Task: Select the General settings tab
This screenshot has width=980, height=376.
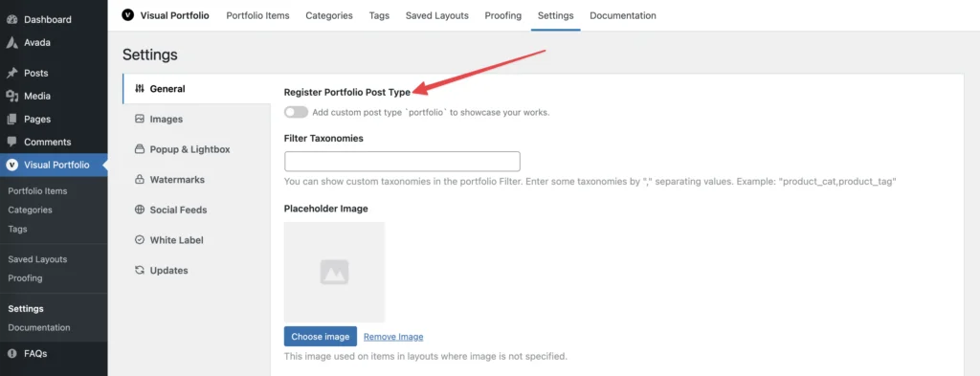Action: point(197,89)
